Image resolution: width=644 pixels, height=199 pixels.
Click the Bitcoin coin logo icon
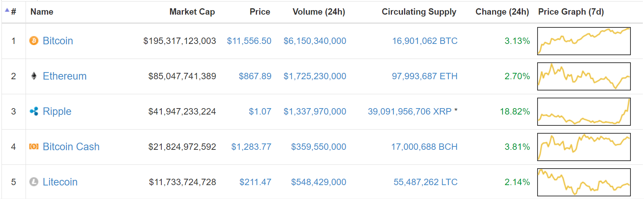point(34,41)
